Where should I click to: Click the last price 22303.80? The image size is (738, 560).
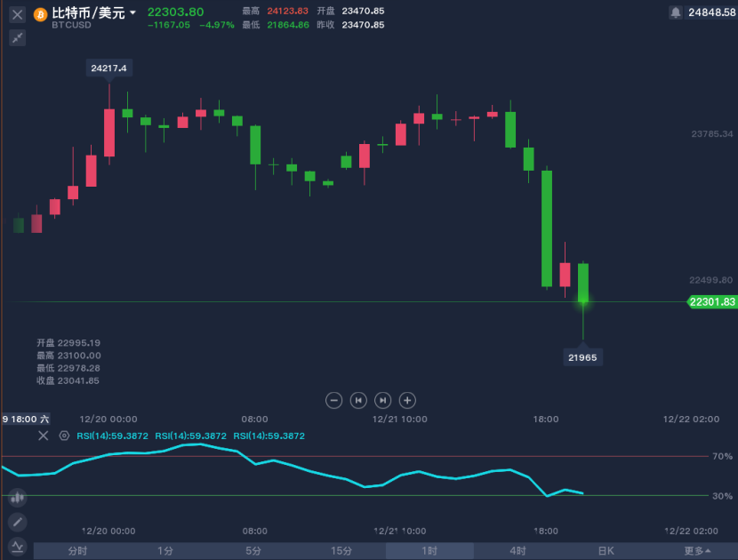click(175, 12)
